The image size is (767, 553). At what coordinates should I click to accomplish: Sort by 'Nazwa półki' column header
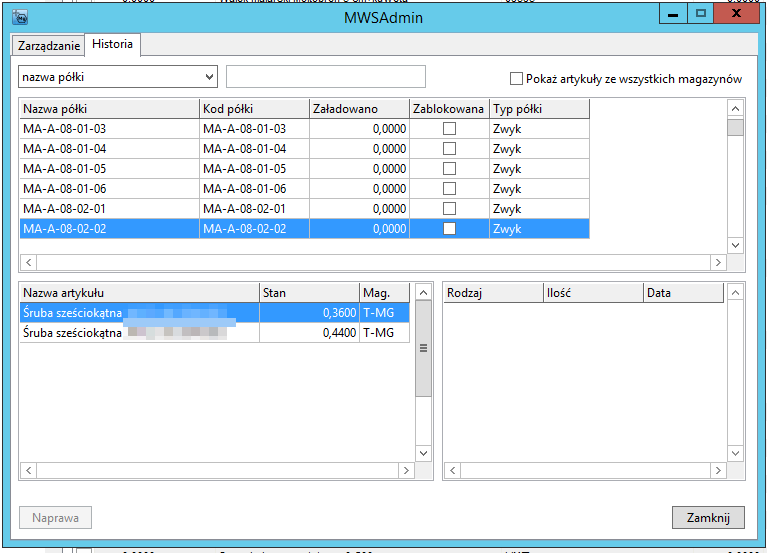pyautogui.click(x=109, y=109)
